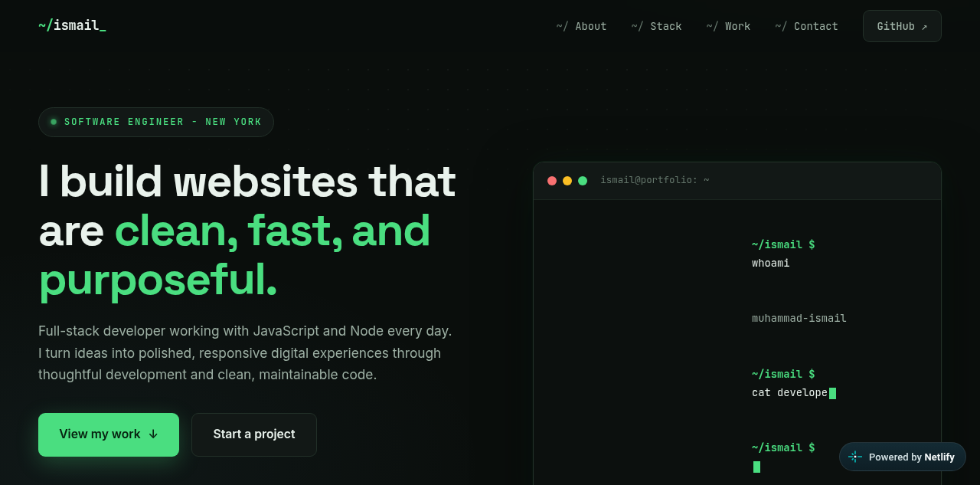Click the green dot in the terminal header

click(583, 181)
